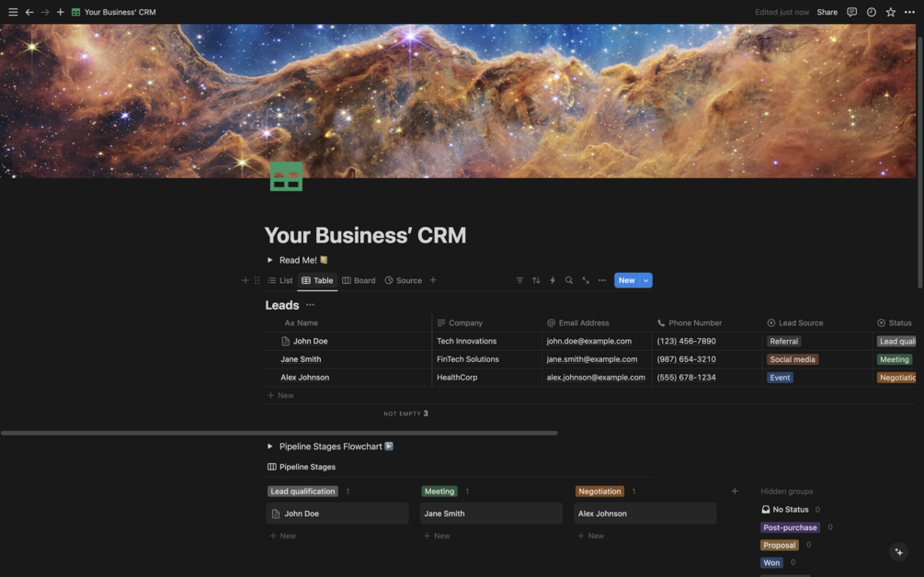Add new card under Meeting column
This screenshot has width=924, height=577.
[437, 536]
